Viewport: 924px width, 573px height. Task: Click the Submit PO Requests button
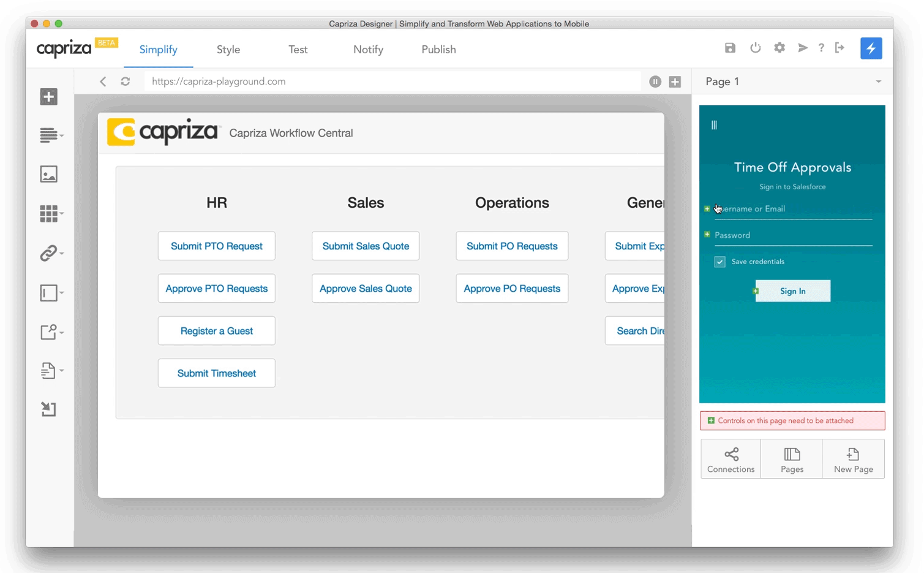point(512,246)
